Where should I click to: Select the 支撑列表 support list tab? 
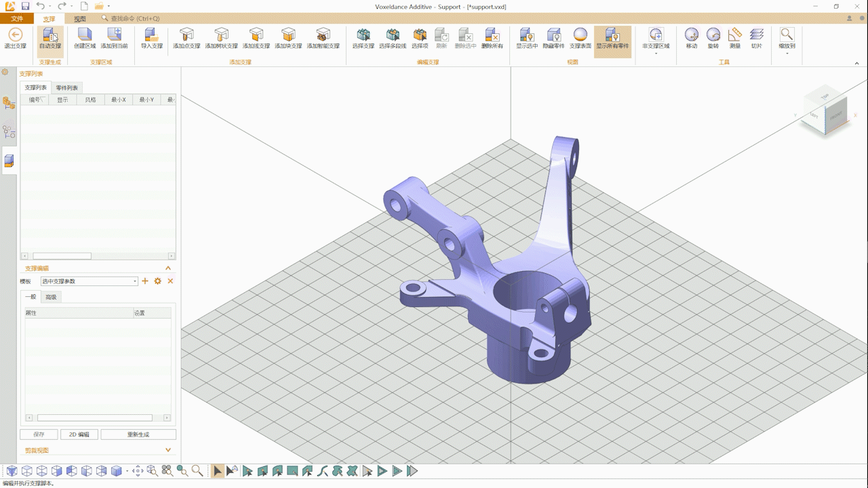(36, 87)
